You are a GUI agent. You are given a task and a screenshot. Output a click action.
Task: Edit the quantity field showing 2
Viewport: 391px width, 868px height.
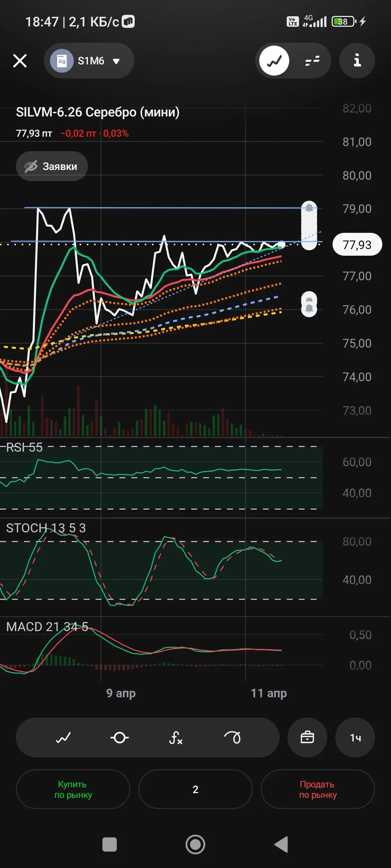195,789
